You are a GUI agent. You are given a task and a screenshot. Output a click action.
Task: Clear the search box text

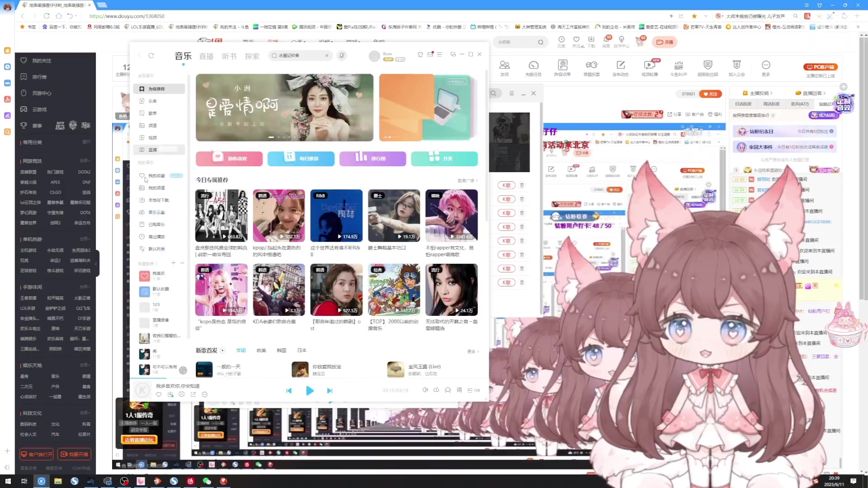pos(327,56)
